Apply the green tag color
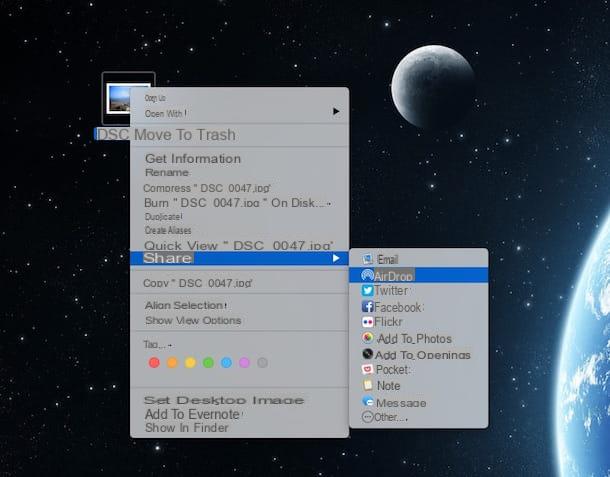The height and width of the screenshot is (477, 610). coord(208,363)
